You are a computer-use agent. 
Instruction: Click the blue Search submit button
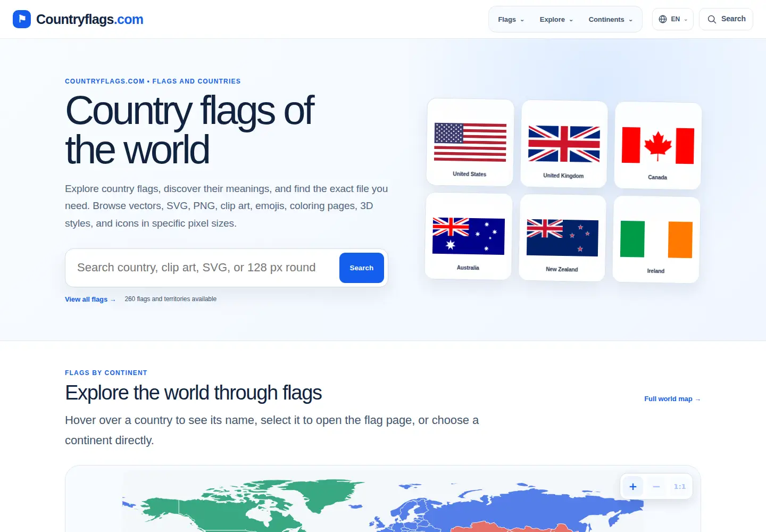click(x=362, y=268)
